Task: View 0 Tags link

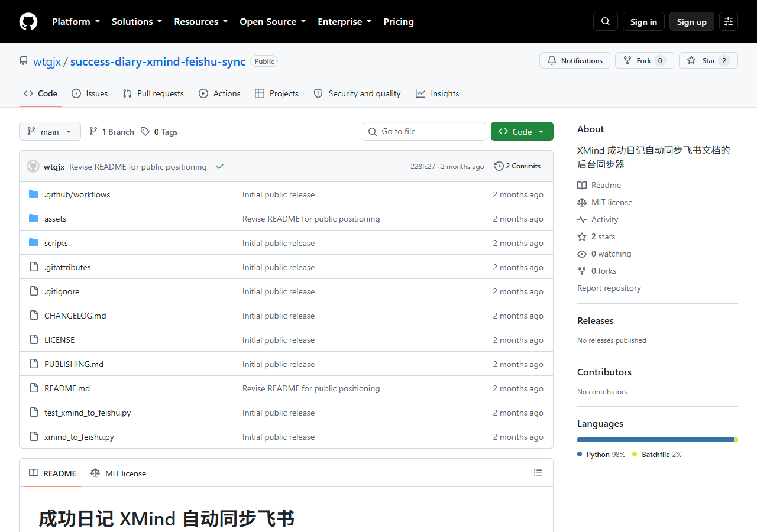Action: tap(160, 132)
